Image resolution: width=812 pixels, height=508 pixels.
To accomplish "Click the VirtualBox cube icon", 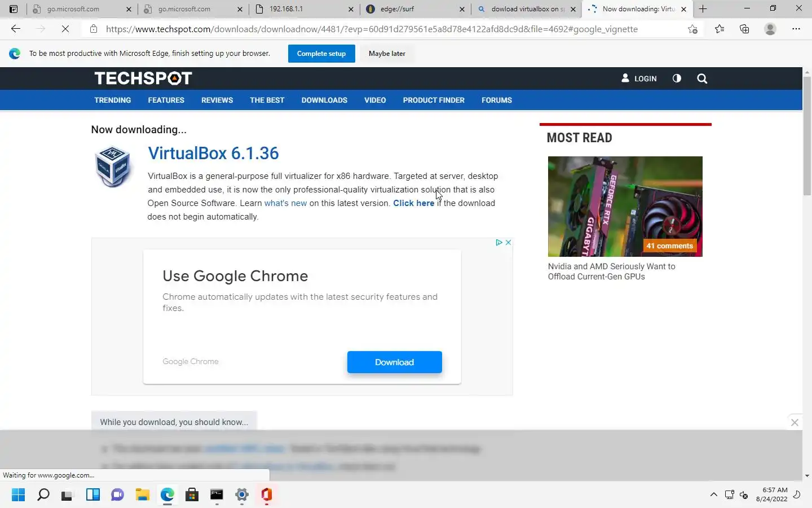I will click(x=113, y=166).
